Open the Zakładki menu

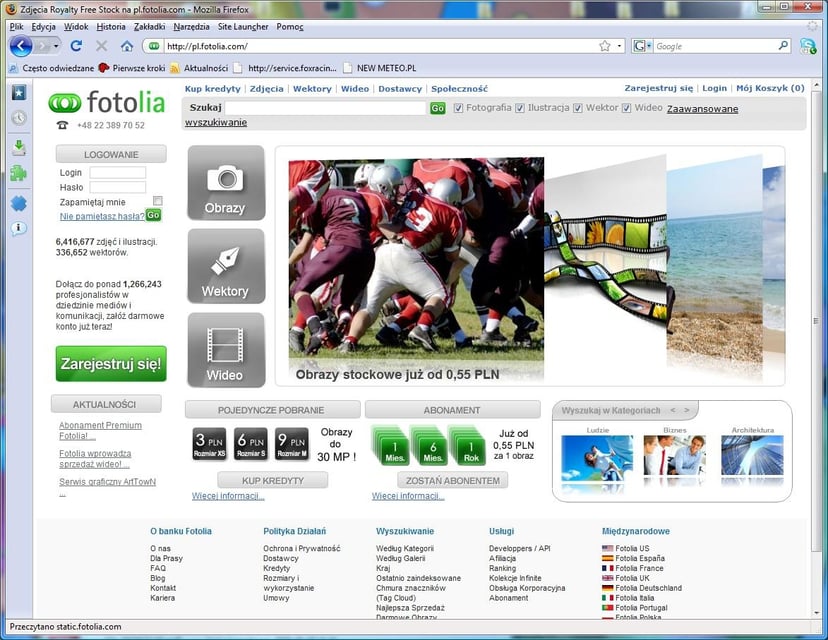pyautogui.click(x=149, y=26)
